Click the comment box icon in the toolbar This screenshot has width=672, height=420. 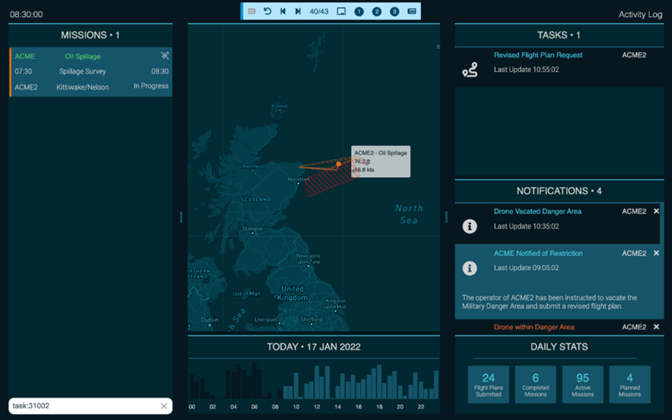[x=341, y=11]
